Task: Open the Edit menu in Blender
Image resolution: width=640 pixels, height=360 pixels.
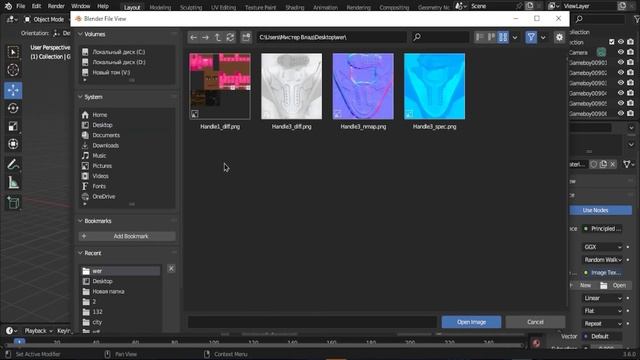Action: pos(36,6)
